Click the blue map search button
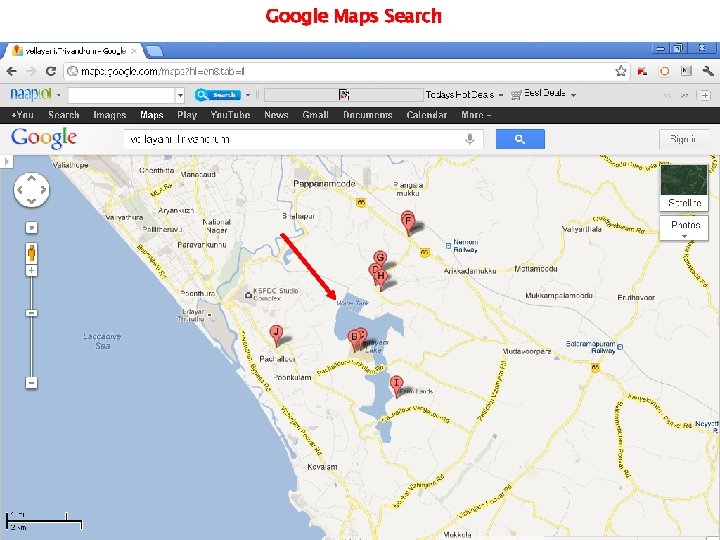This screenshot has width=720, height=540. coord(520,139)
